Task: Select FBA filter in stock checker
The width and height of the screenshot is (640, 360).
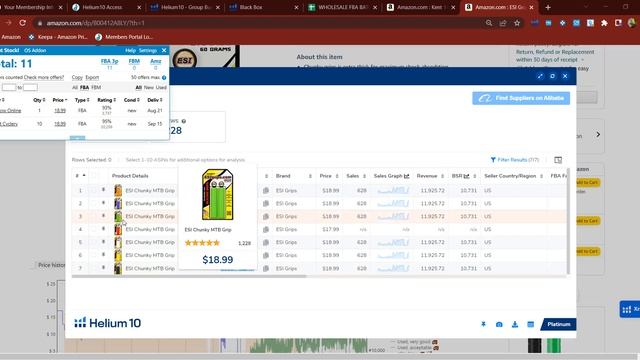Action: pyautogui.click(x=84, y=87)
